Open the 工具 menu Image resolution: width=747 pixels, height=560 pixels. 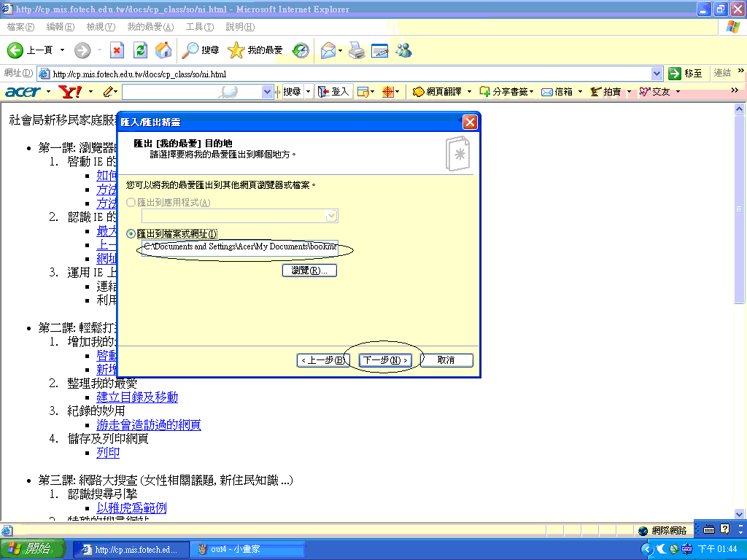pyautogui.click(x=199, y=27)
